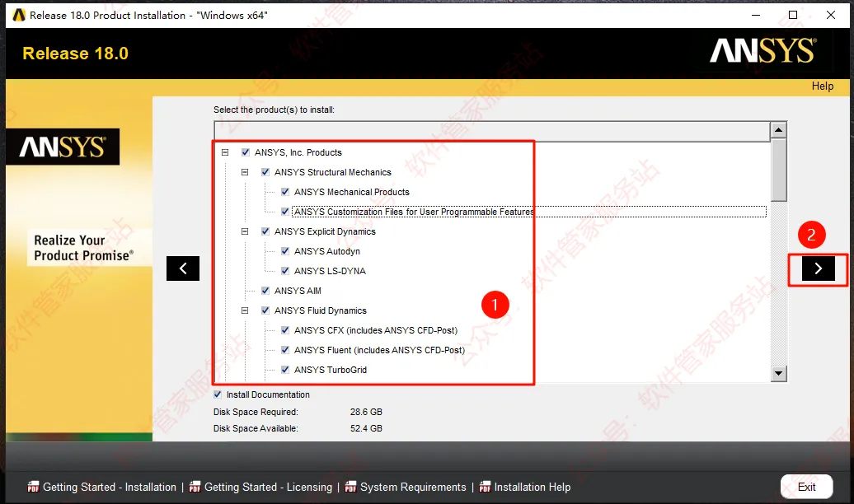Image resolution: width=854 pixels, height=504 pixels.
Task: Click the ANSYS logo in the yellow sidebar
Action: (63, 147)
